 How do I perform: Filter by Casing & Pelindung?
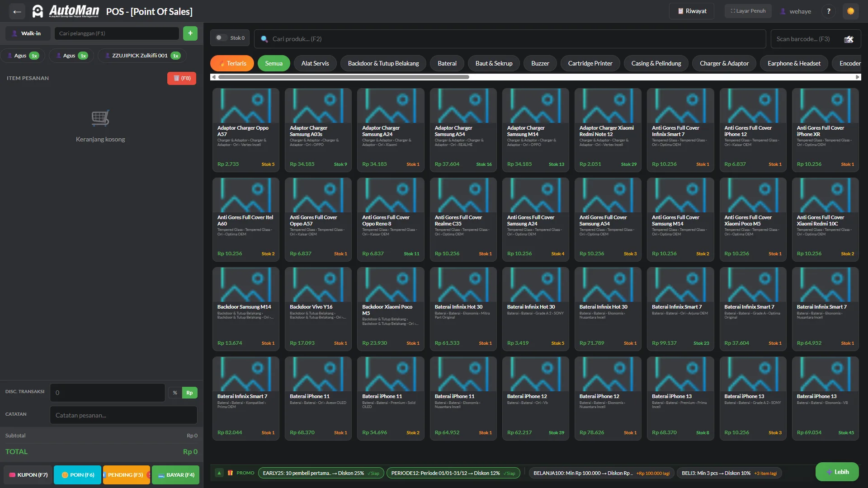point(656,63)
